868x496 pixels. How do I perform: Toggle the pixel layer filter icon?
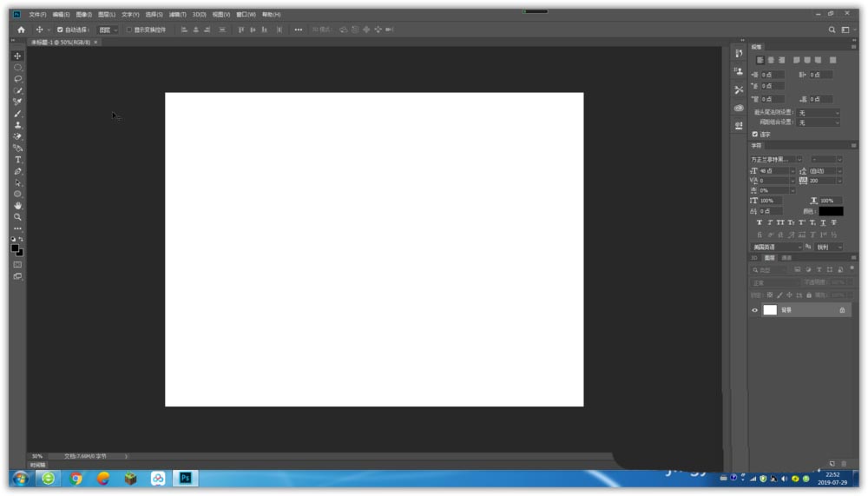(797, 270)
